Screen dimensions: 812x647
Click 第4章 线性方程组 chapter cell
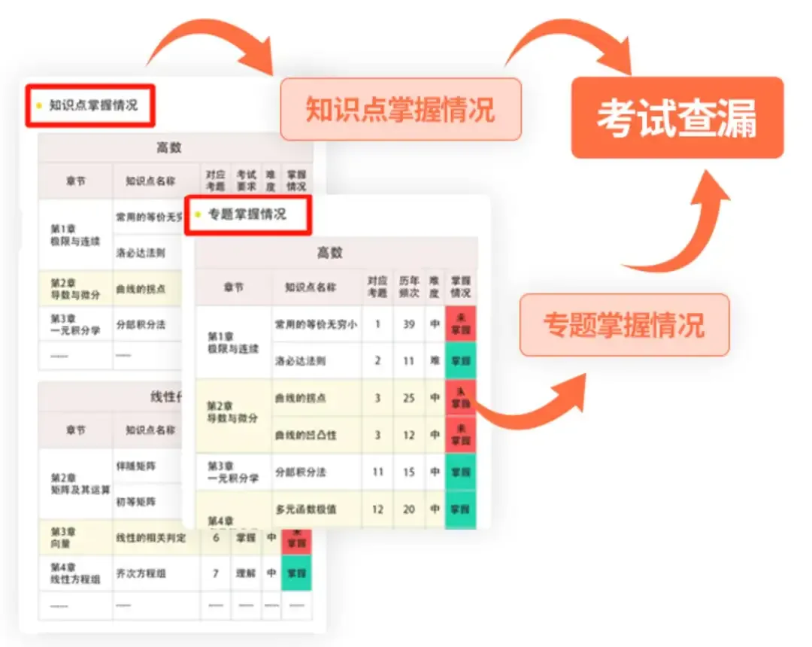coord(76,573)
